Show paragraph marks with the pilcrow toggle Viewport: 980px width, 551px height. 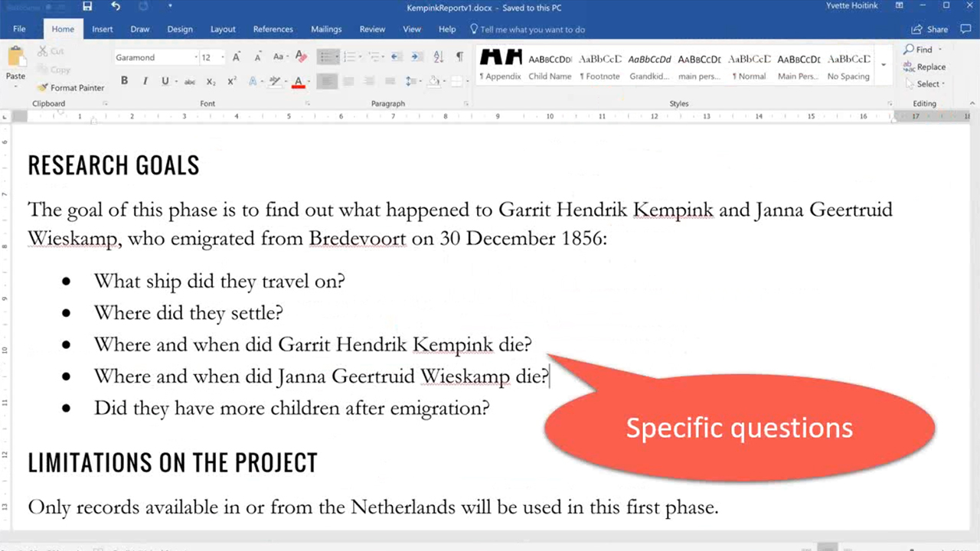pyautogui.click(x=459, y=56)
